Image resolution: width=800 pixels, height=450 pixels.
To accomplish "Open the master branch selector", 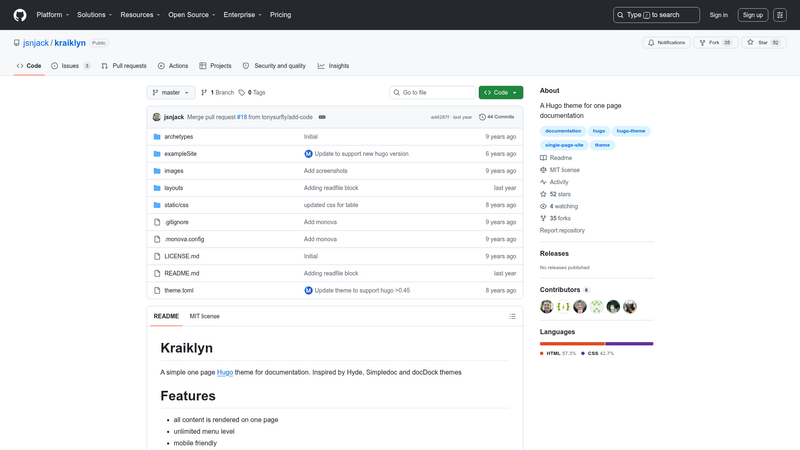I will tap(171, 92).
